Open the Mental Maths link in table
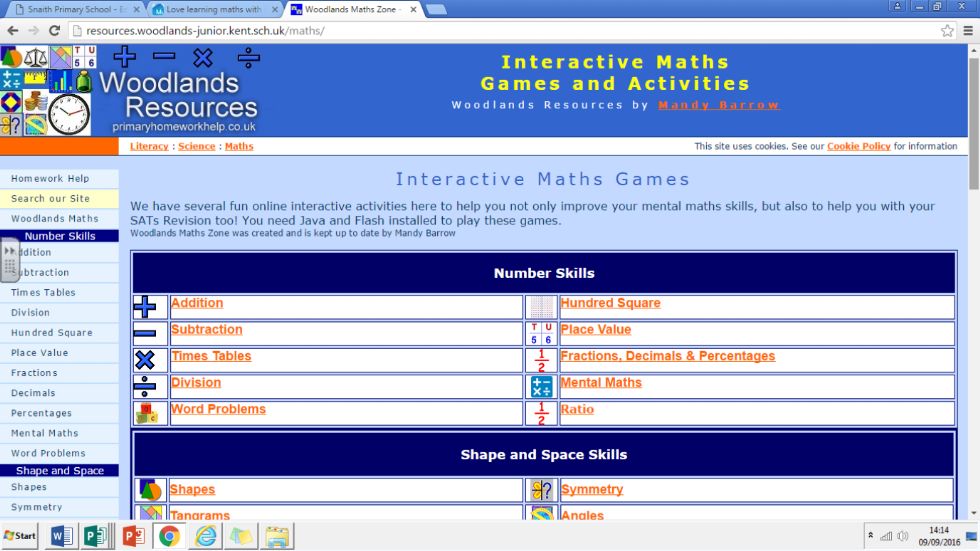The height and width of the screenshot is (551, 980). pyautogui.click(x=601, y=383)
